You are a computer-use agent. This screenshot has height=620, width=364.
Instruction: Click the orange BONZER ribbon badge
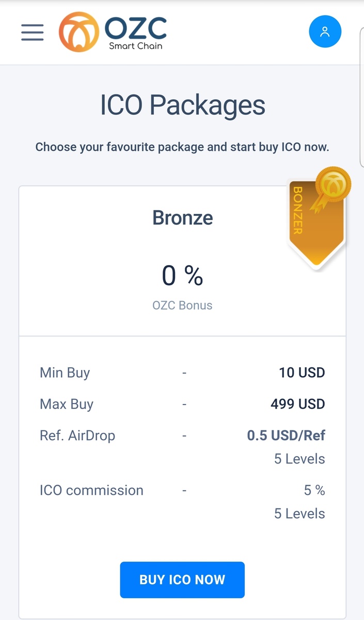[309, 227]
